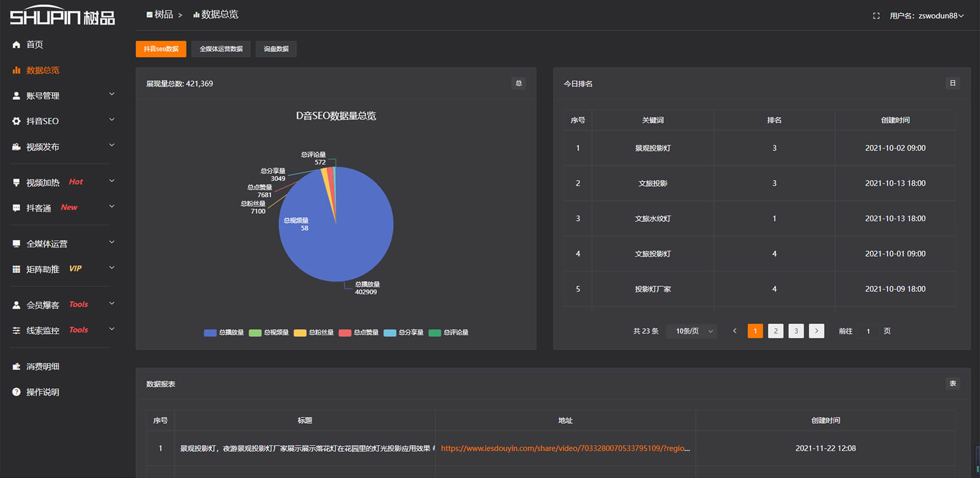
Task: Switch to the 全媒体运营数据 tab
Action: pos(221,49)
